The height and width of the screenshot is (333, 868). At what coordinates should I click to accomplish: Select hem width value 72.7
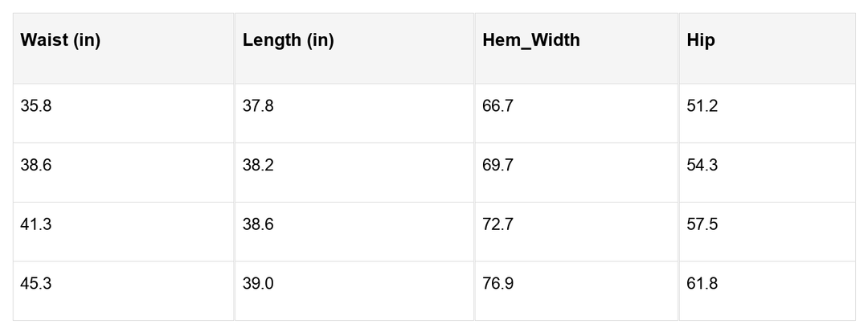click(x=497, y=224)
